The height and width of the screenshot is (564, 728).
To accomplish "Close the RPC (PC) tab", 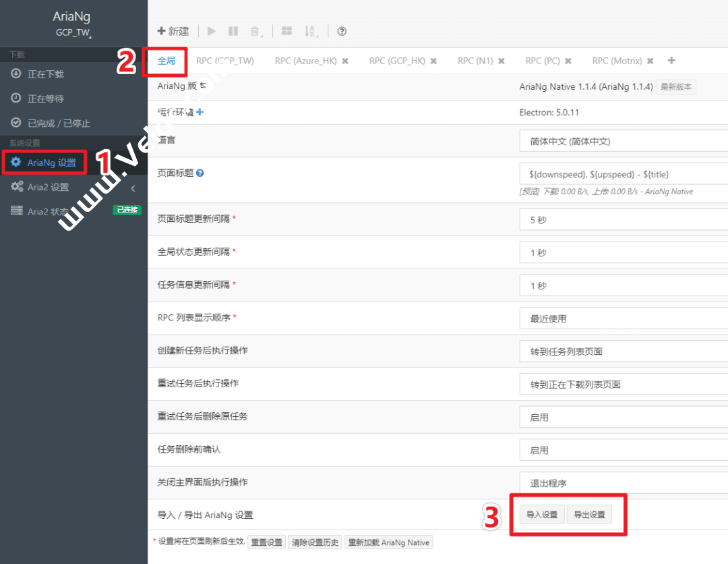I will [568, 61].
